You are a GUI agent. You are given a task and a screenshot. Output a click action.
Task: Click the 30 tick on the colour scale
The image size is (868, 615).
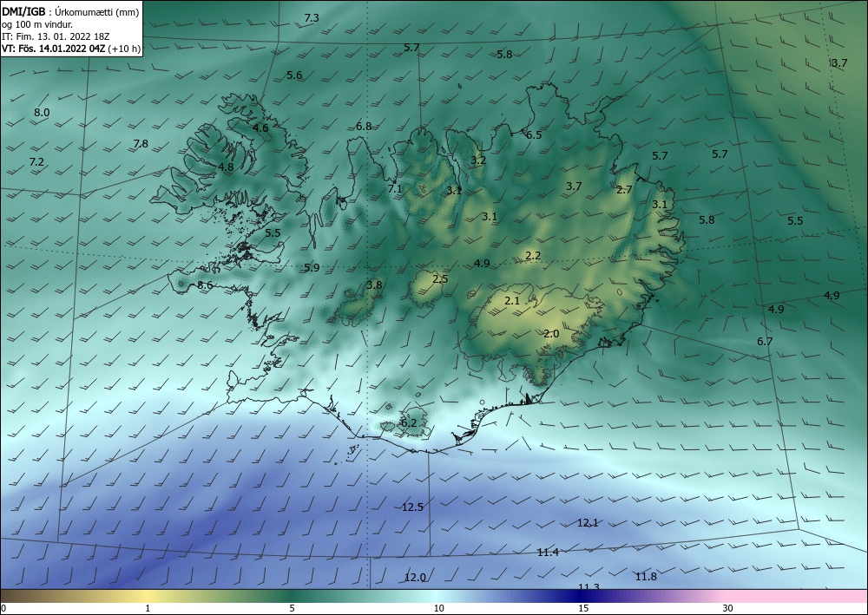(728, 609)
